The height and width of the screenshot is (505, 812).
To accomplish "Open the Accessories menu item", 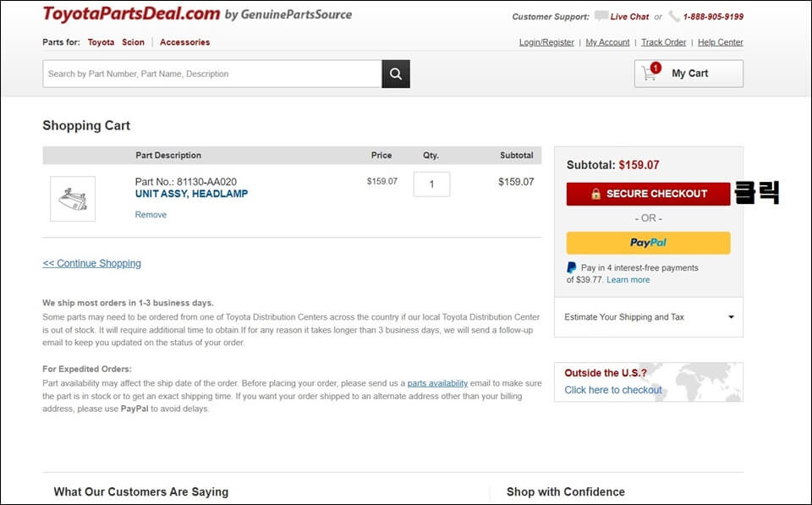I will 185,42.
